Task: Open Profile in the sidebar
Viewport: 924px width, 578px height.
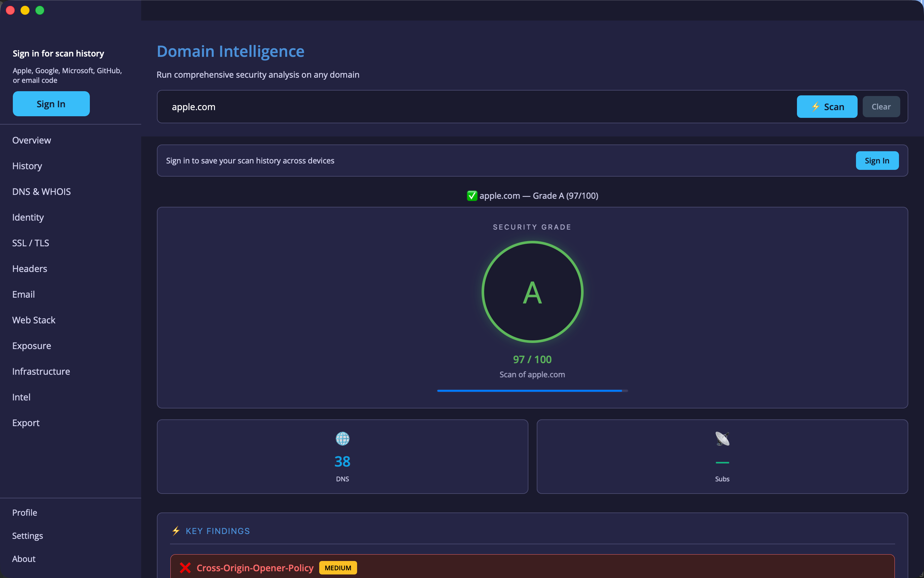Action: tap(24, 512)
